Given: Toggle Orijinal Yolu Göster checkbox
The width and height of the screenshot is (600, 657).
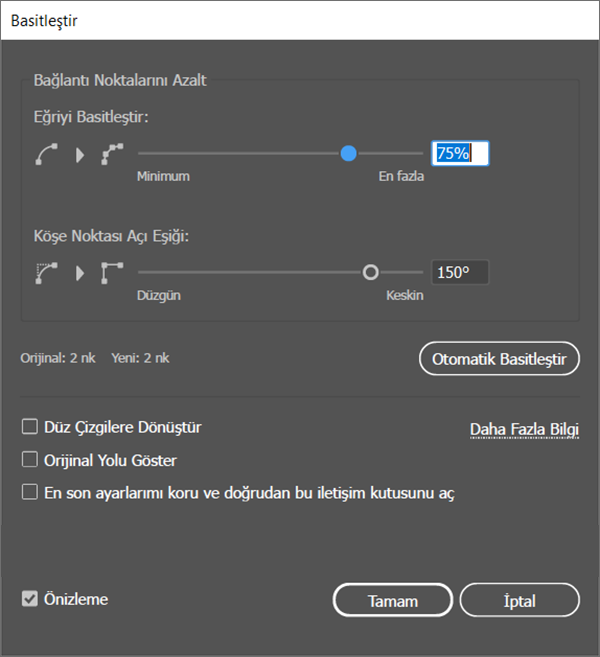Looking at the screenshot, I should coord(30,461).
